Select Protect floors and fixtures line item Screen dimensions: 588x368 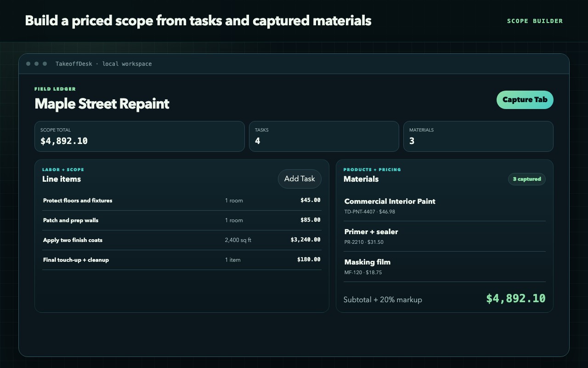pos(182,201)
